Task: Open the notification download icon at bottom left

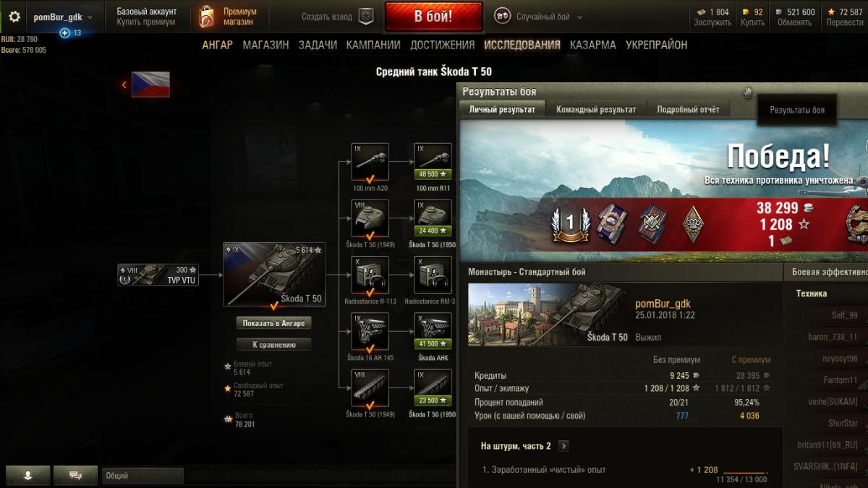Action: pyautogui.click(x=28, y=476)
